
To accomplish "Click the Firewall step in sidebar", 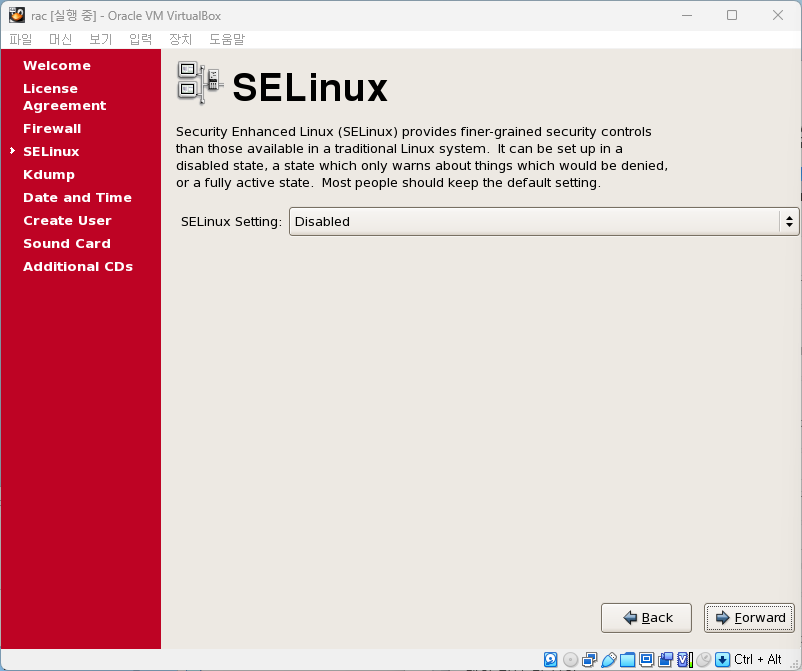I will 52,128.
